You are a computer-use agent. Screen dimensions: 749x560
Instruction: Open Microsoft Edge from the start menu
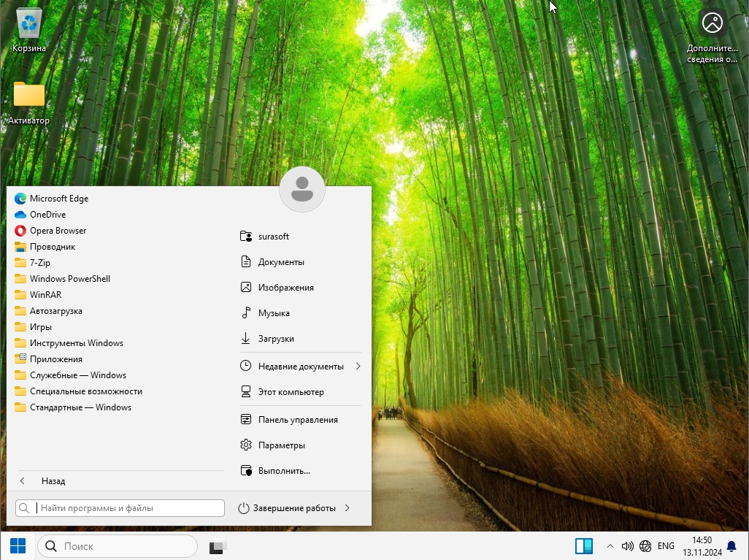(x=58, y=199)
